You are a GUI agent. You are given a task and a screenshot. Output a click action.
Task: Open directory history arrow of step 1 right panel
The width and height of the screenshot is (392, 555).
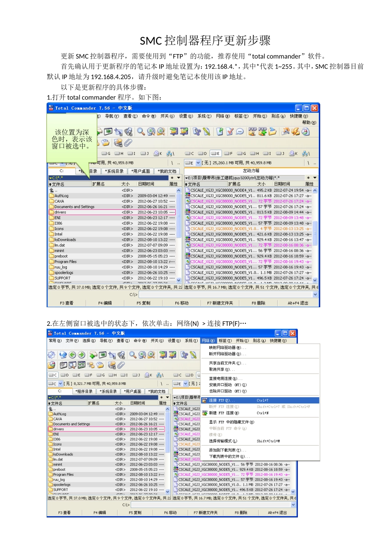coord(315,178)
